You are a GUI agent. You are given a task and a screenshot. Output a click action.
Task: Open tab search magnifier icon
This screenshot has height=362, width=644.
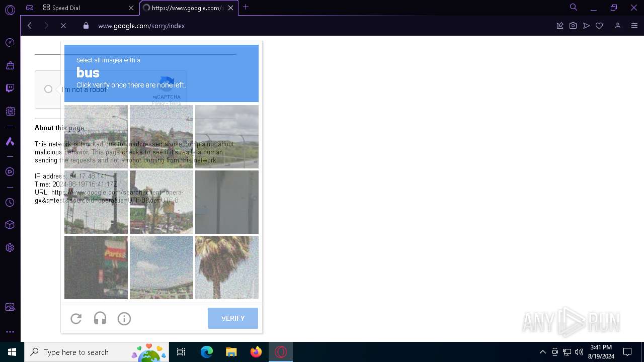click(573, 7)
